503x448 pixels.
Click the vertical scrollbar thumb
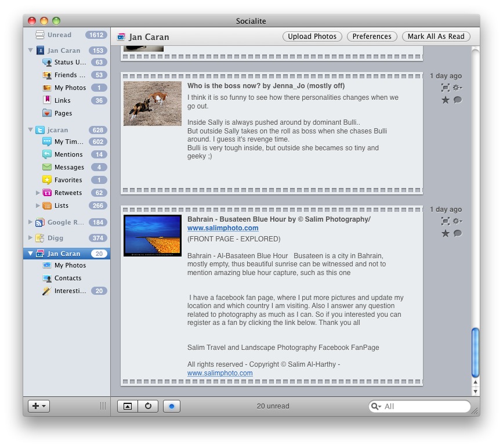[476, 352]
